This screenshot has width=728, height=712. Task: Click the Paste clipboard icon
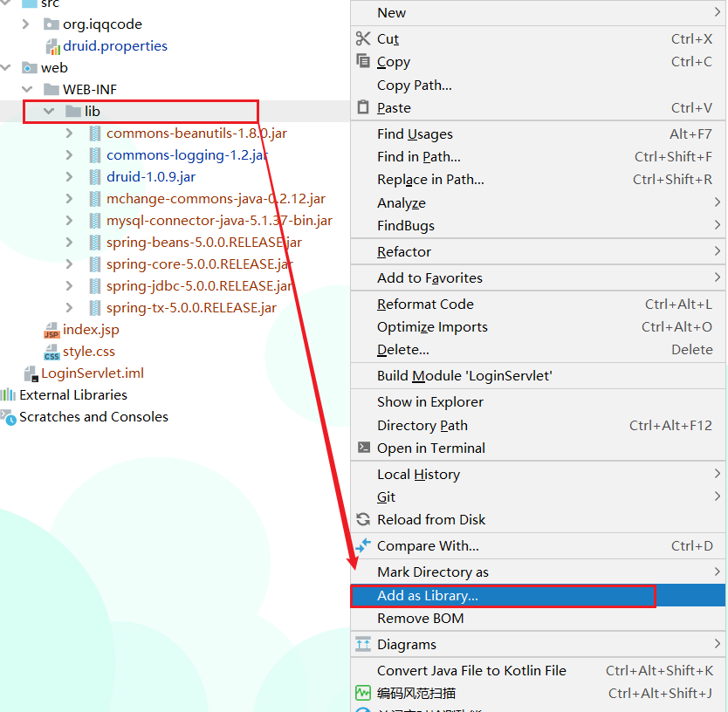(363, 107)
